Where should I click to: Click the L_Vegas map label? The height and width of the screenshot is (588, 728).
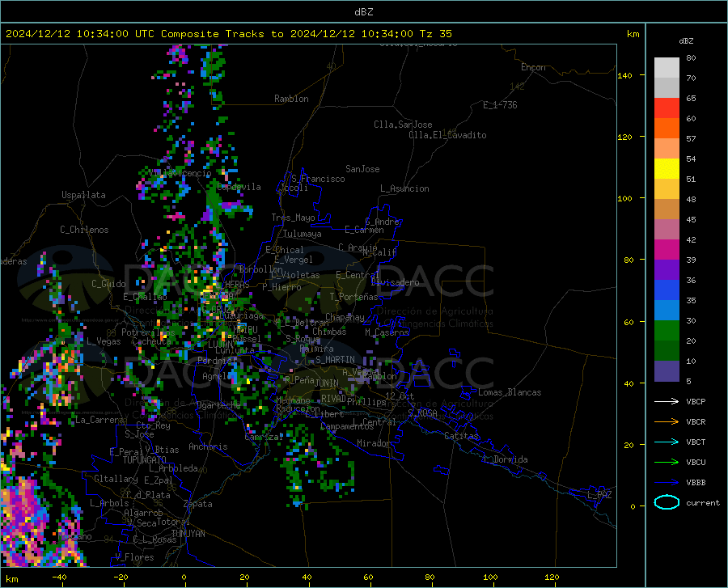click(x=104, y=341)
